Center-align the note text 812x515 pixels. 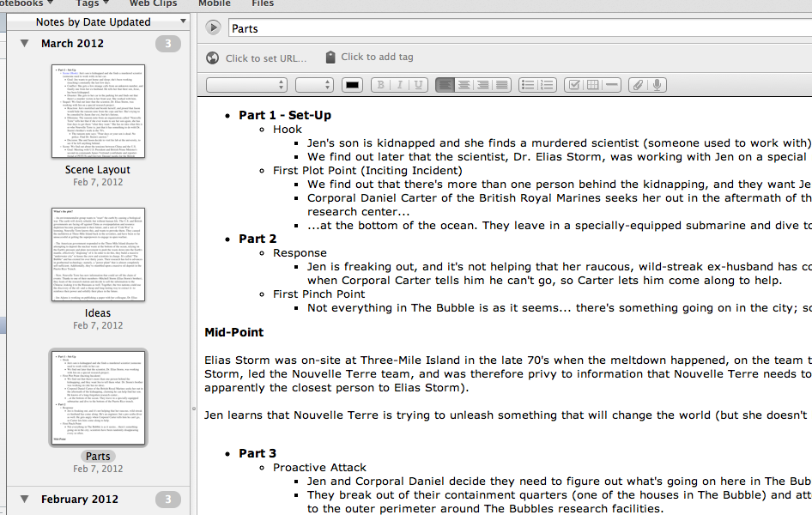464,85
